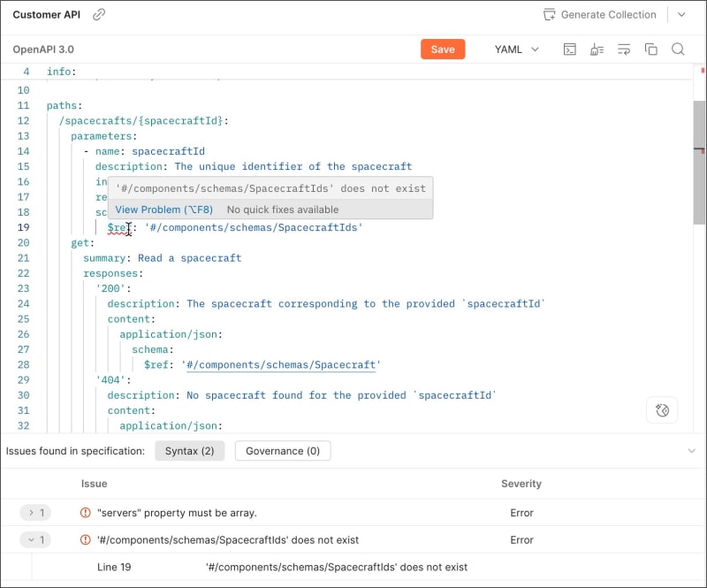This screenshot has height=588, width=707.
Task: Select the Line 19 issue entry
Action: (114, 567)
